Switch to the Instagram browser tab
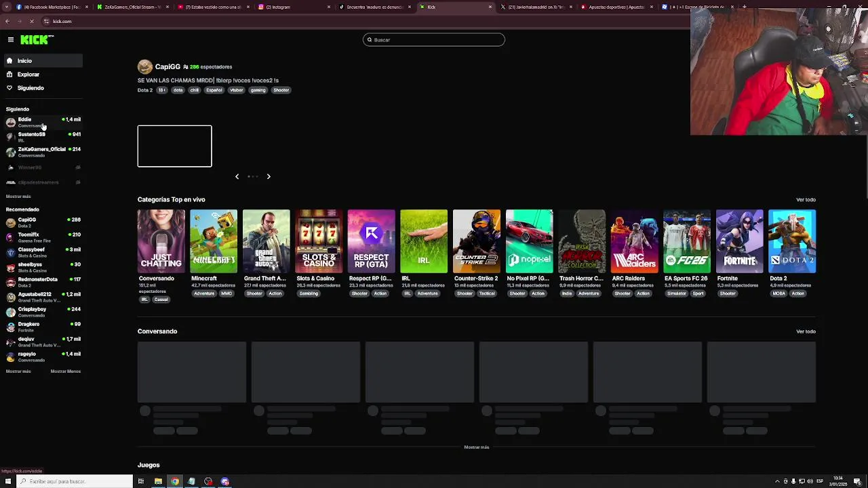This screenshot has height=488, width=868. click(295, 7)
